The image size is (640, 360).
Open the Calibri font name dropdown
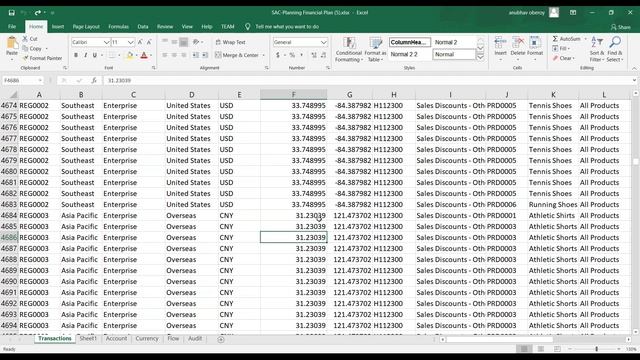coord(106,42)
